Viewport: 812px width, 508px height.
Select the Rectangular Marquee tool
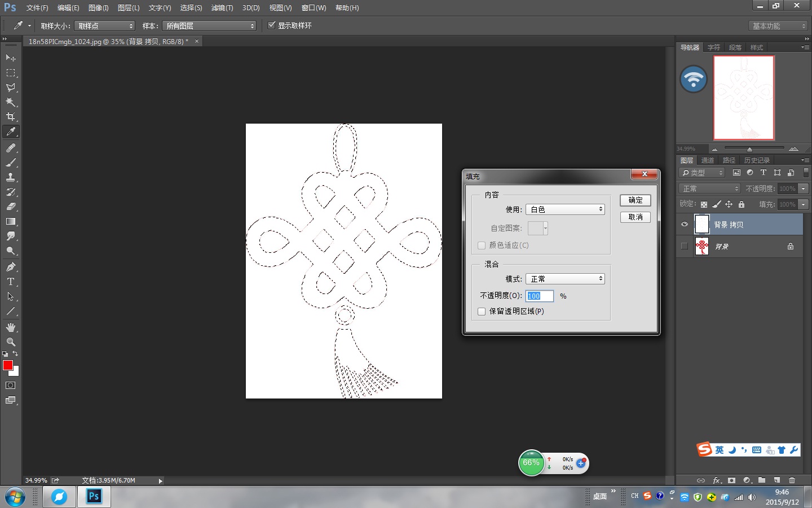11,73
